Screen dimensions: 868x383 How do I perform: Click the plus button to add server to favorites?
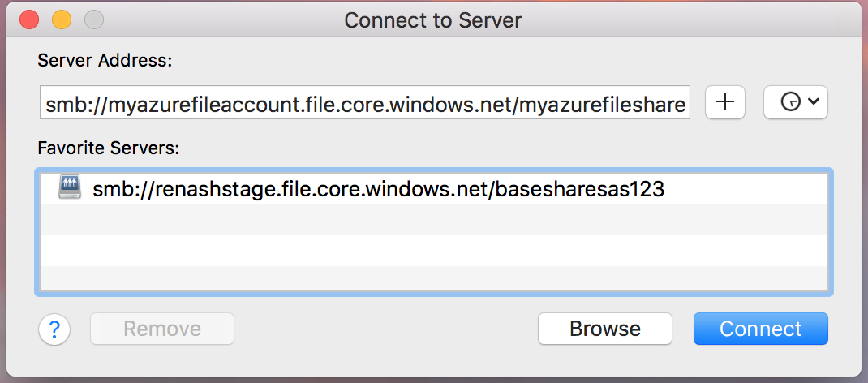click(725, 102)
